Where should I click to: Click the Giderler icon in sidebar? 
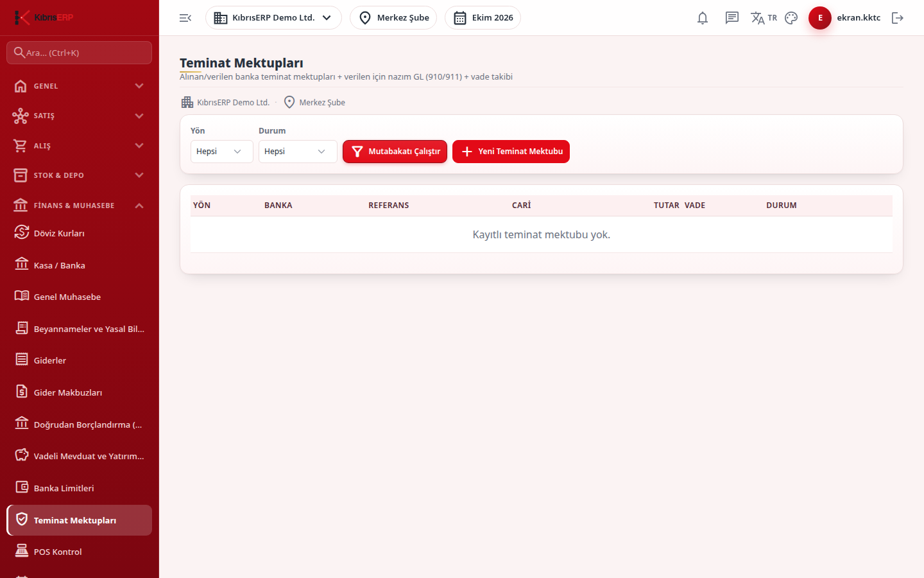(22, 360)
